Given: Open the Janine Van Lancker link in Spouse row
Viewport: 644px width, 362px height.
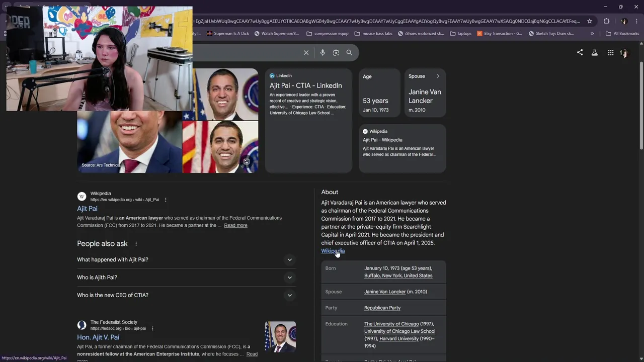Looking at the screenshot, I should point(385,292).
